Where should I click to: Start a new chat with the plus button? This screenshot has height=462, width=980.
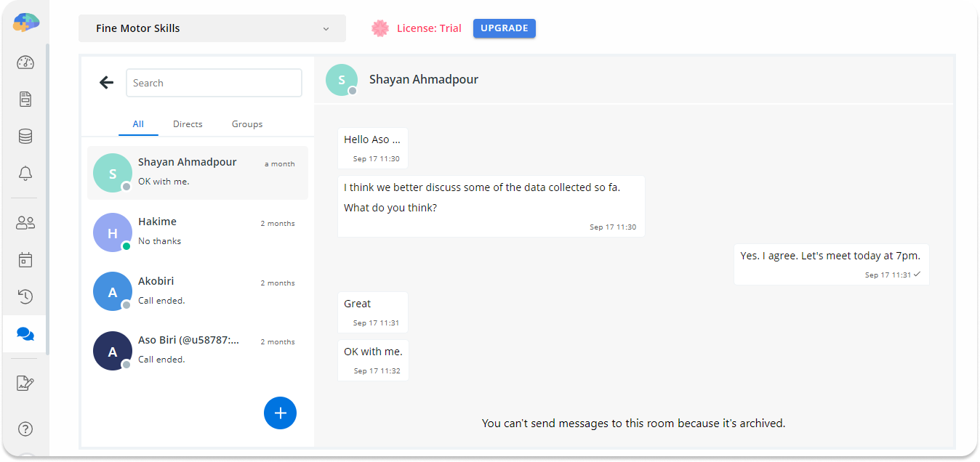[280, 413]
